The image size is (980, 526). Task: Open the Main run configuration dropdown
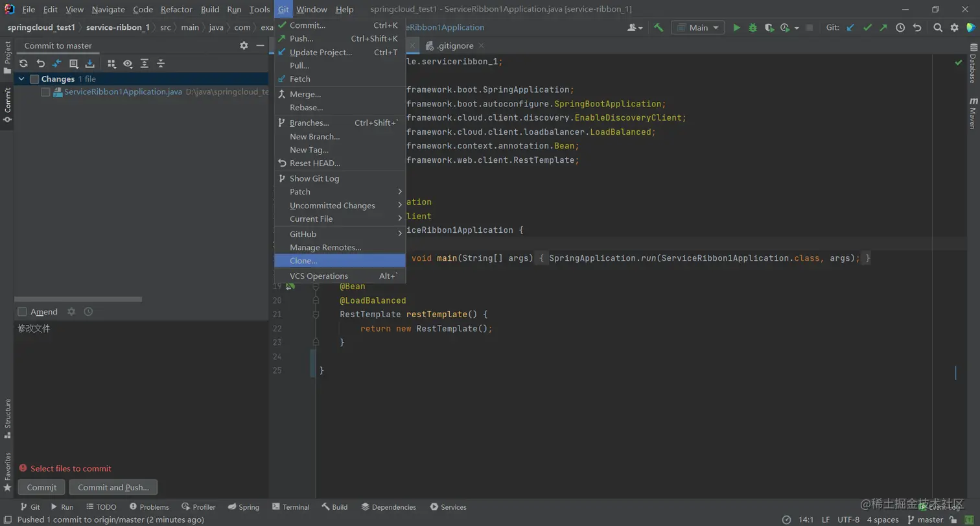pos(698,28)
